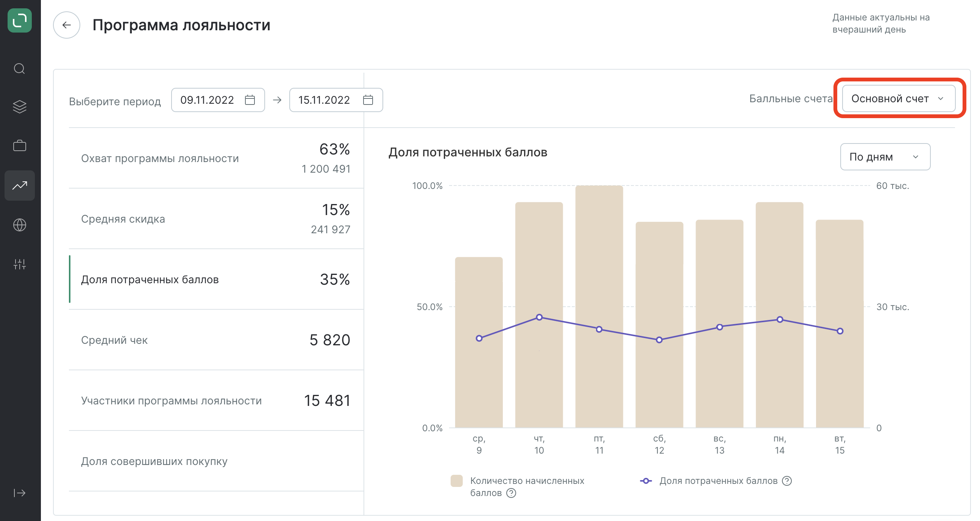Click the Выберите период label
Screen dimensions: 980x521
(x=115, y=101)
